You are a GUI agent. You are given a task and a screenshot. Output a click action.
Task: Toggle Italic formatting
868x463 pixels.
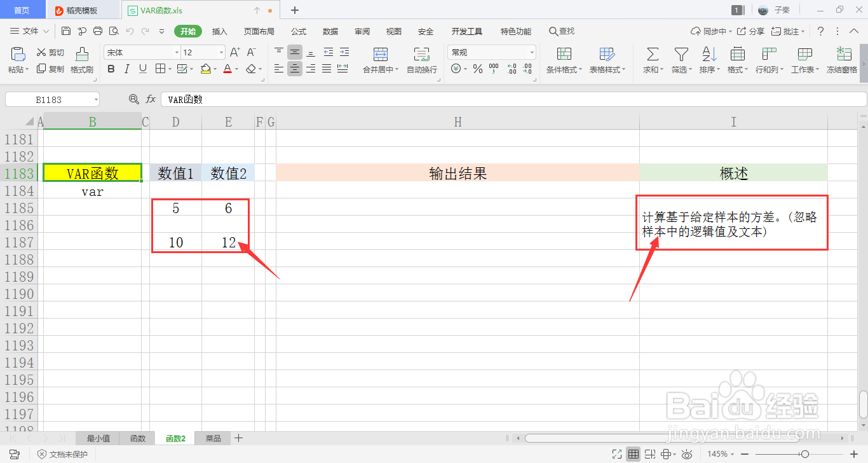(x=127, y=69)
